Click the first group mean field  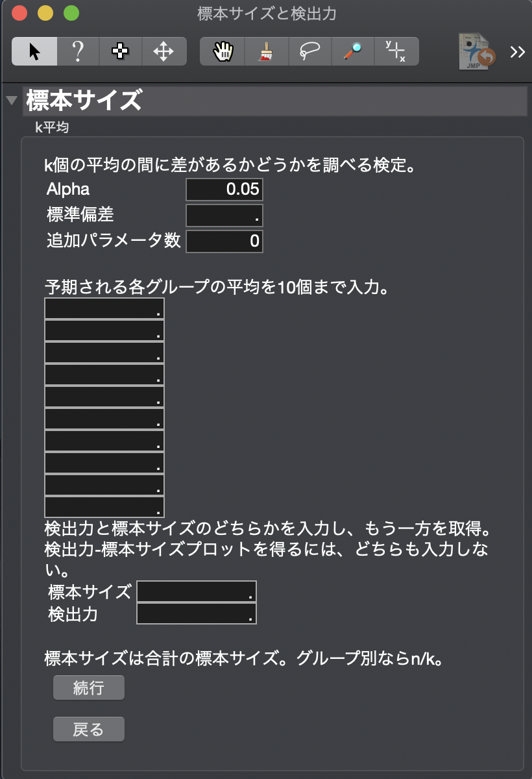(104, 309)
